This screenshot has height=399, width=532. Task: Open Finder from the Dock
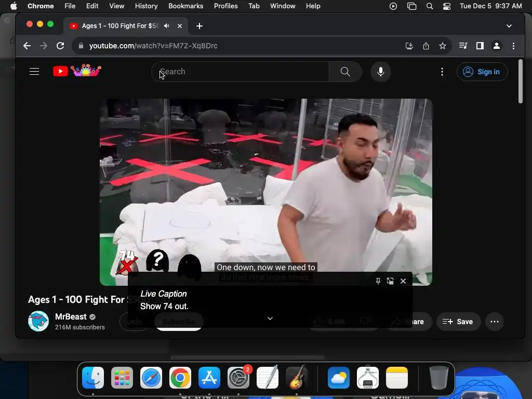93,378
